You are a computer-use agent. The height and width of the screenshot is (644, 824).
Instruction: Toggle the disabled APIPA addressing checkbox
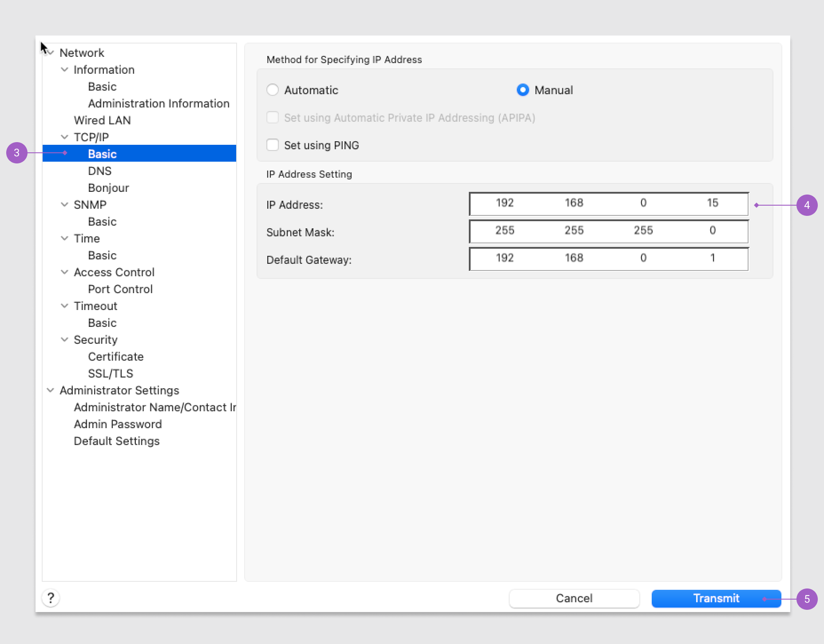tap(273, 117)
